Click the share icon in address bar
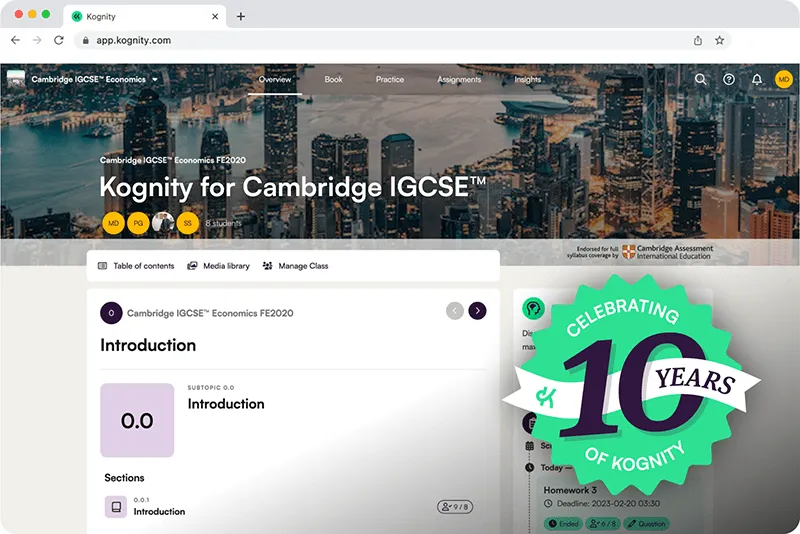800x534 pixels. 698,40
